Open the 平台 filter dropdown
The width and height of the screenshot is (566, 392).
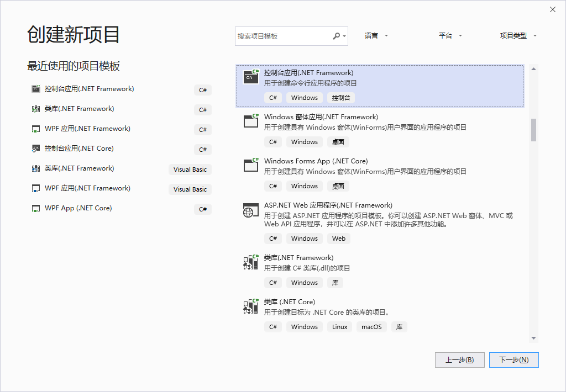[x=450, y=36]
